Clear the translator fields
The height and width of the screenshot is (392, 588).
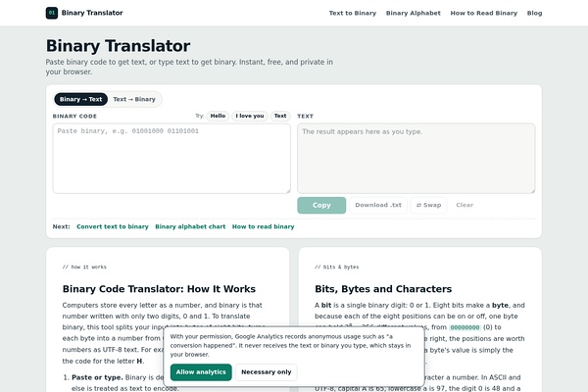[x=465, y=205]
